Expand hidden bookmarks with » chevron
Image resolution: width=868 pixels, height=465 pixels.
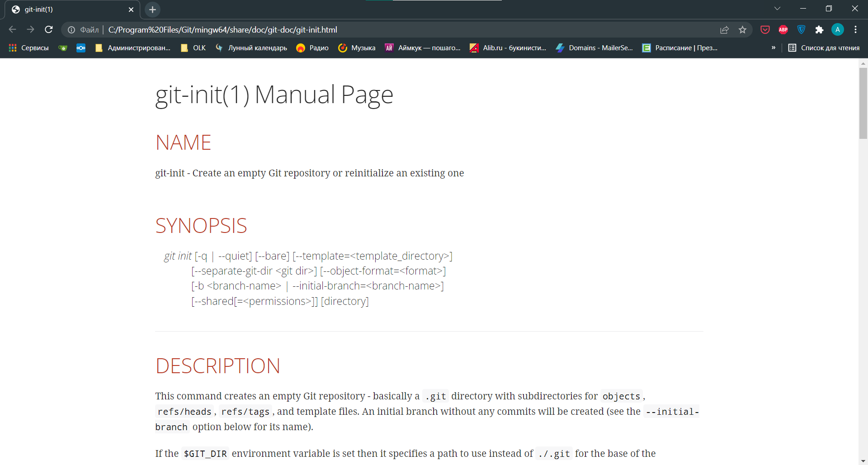(774, 47)
